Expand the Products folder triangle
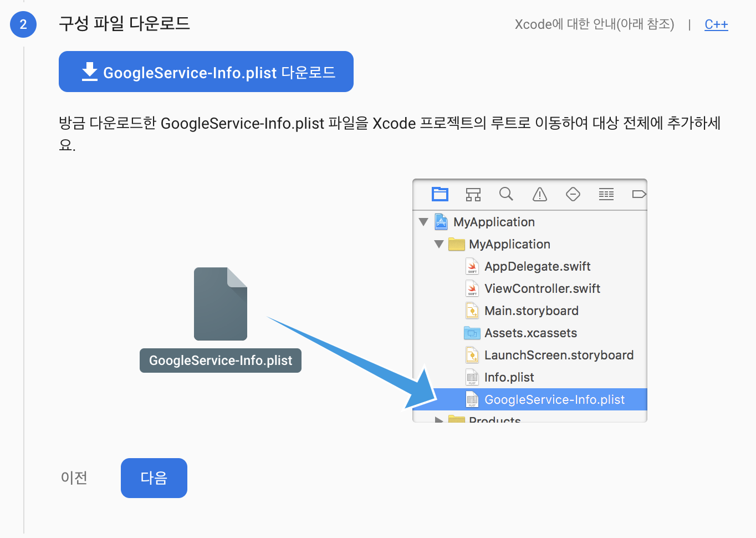 click(x=439, y=420)
